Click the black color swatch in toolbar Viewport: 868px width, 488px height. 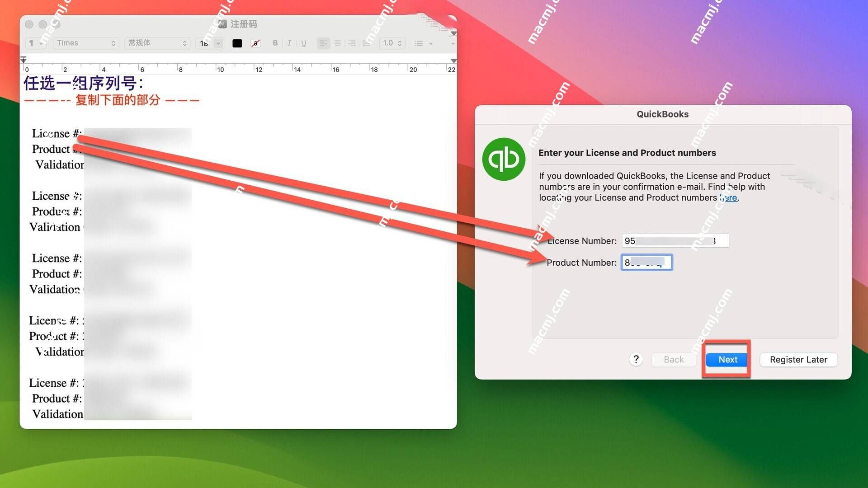237,43
